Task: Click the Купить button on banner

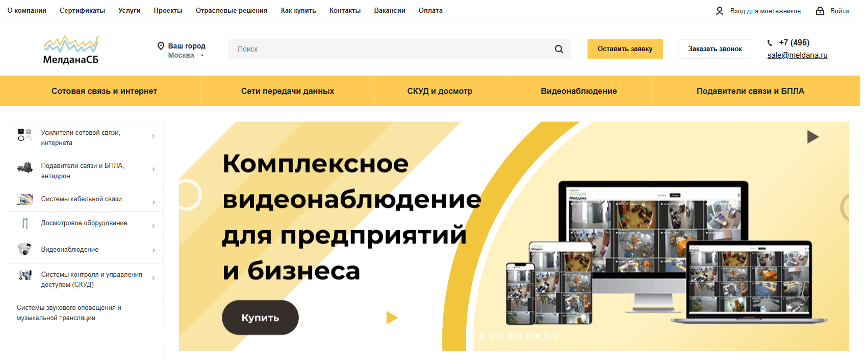Action: click(x=260, y=318)
